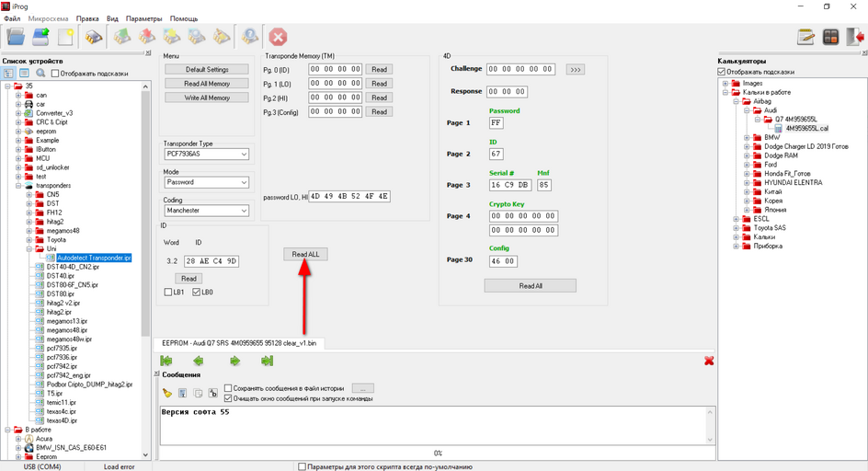Toggle 'Сохранять сообщения в файл истории' checkbox
Image resolution: width=868 pixels, height=471 pixels.
pos(229,388)
